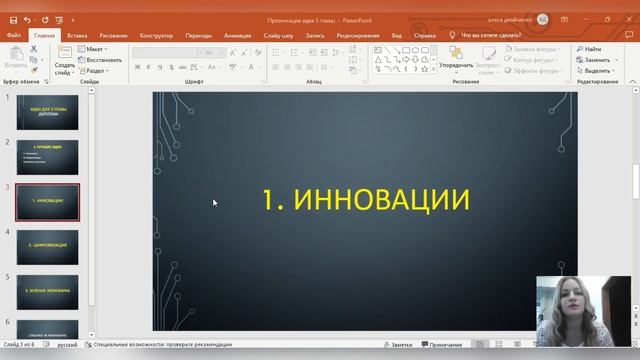Apply a numbered list
640x360 pixels.
296,53
